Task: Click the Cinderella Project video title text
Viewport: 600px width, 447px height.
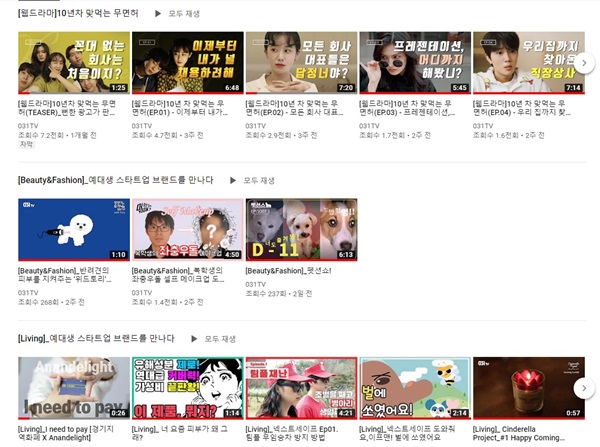Action: pyautogui.click(x=526, y=433)
